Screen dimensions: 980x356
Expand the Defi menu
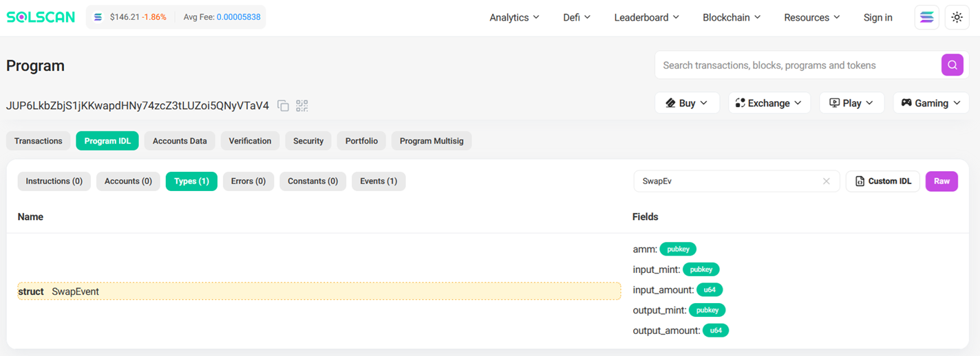click(577, 18)
